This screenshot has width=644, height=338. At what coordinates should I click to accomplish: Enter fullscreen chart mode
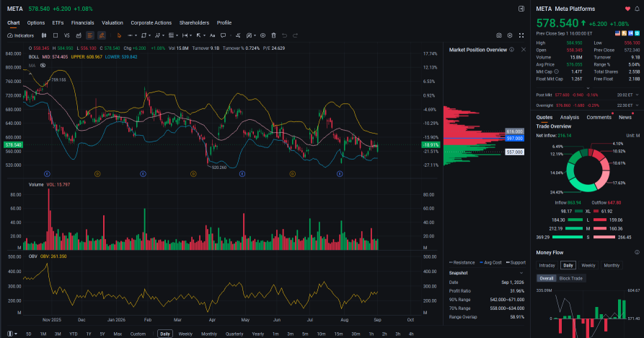pyautogui.click(x=521, y=36)
